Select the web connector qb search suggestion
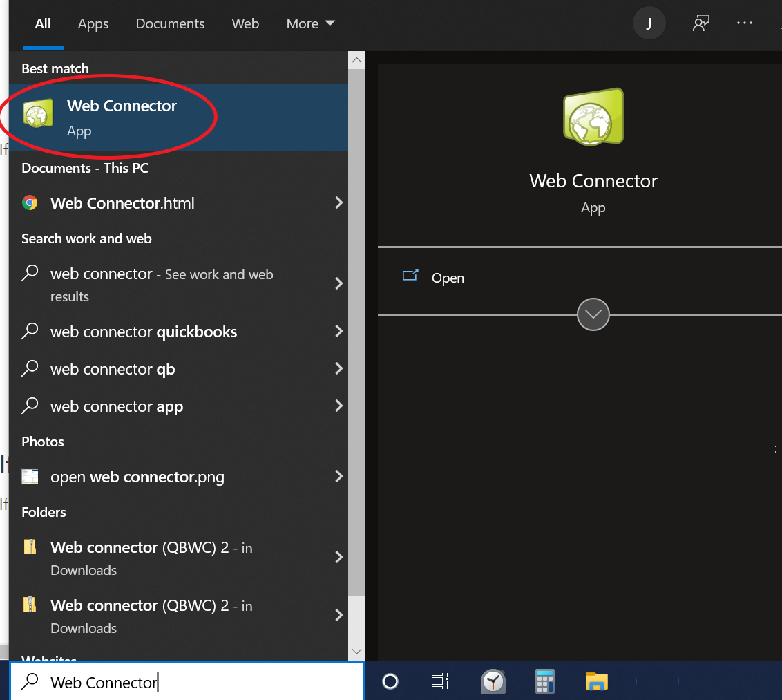782x700 pixels. tap(113, 369)
